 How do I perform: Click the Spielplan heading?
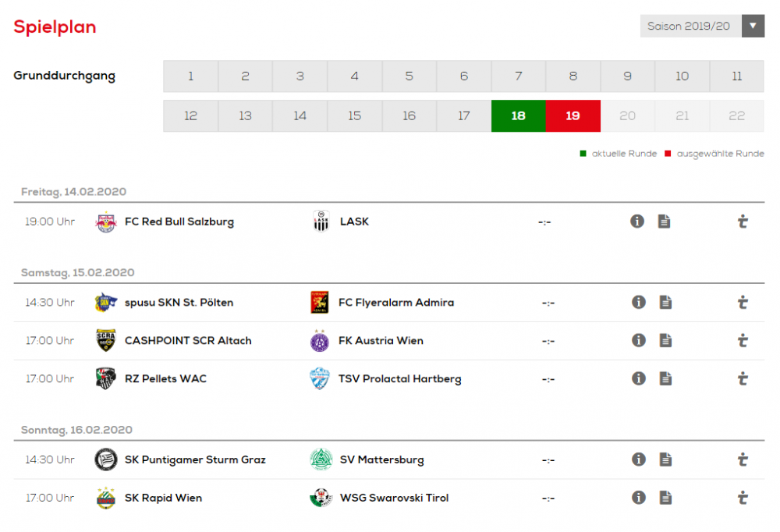(x=55, y=27)
